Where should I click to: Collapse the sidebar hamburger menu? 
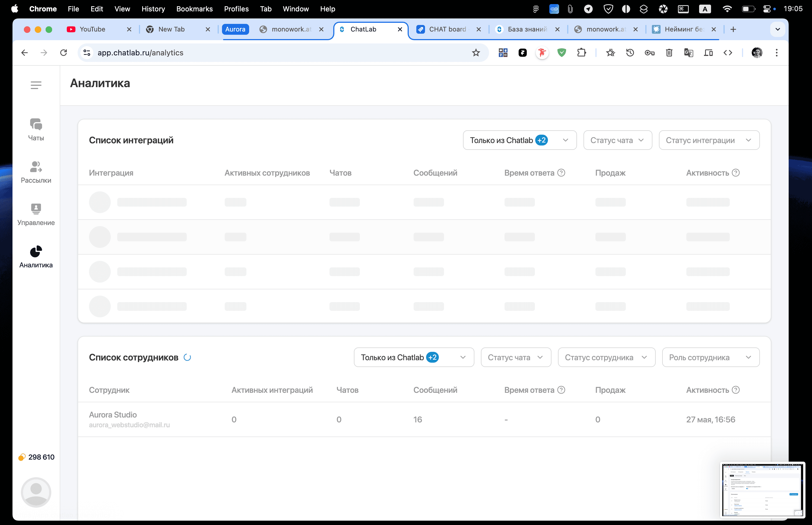(36, 85)
